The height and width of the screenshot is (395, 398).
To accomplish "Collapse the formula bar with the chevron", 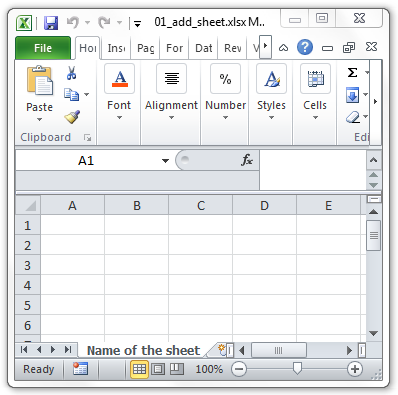I will 374,160.
